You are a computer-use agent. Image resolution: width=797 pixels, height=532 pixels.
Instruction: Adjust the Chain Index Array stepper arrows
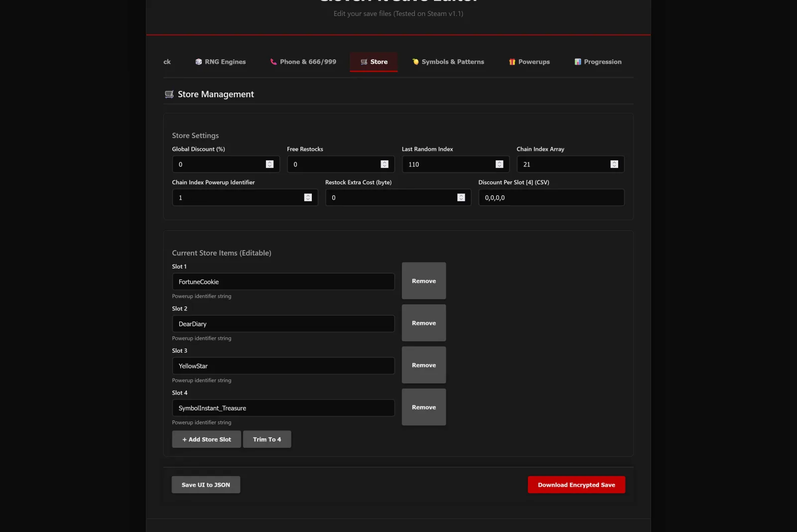pyautogui.click(x=614, y=164)
